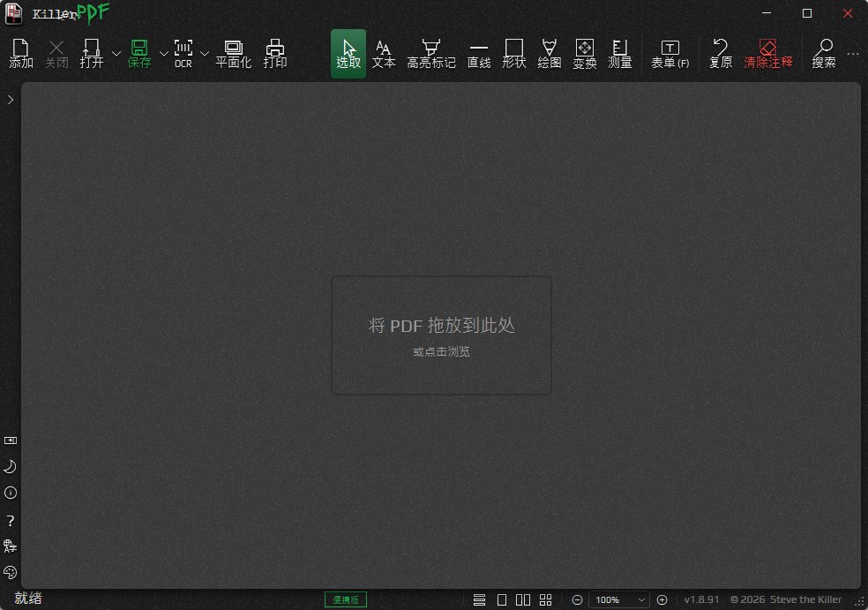Image resolution: width=868 pixels, height=610 pixels.
Task: Open the 100% zoom dropdown
Action: [619, 599]
